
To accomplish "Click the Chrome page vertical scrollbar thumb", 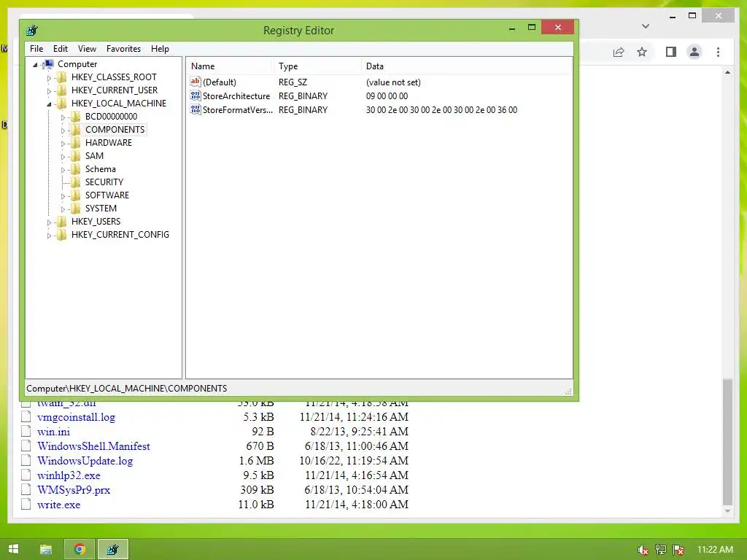I will coord(727,441).
